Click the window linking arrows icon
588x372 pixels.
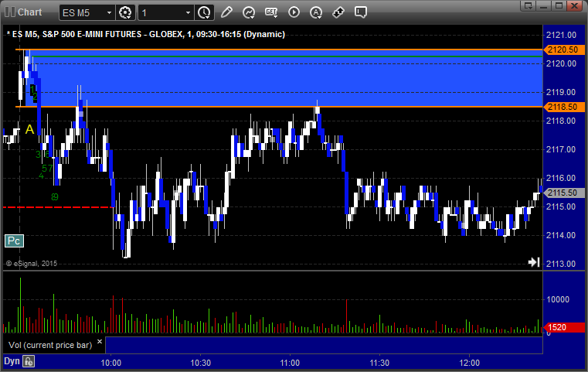(x=338, y=12)
